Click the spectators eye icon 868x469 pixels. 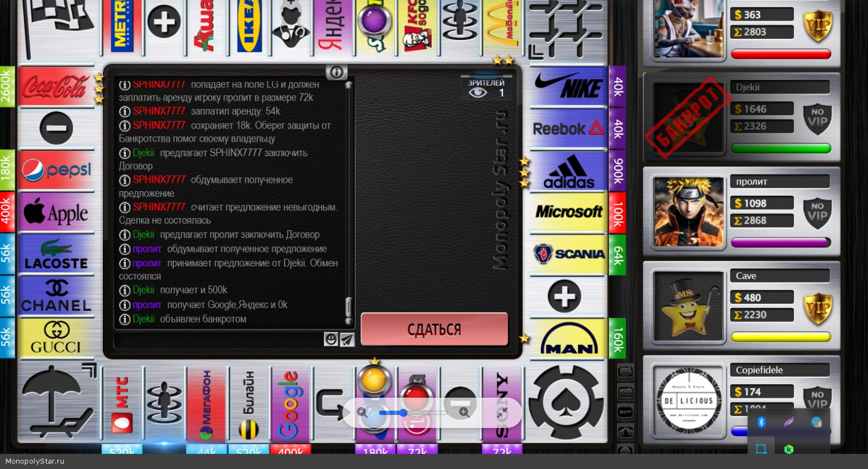(x=478, y=92)
